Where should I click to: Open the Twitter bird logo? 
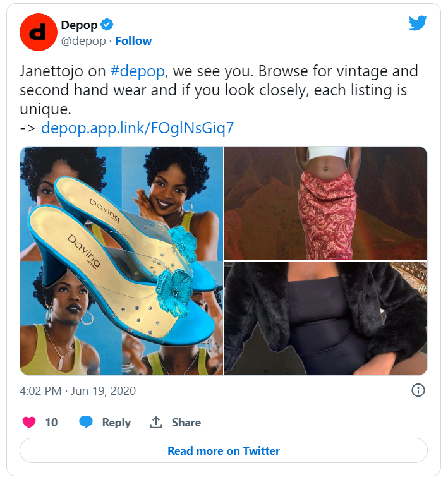pyautogui.click(x=418, y=23)
